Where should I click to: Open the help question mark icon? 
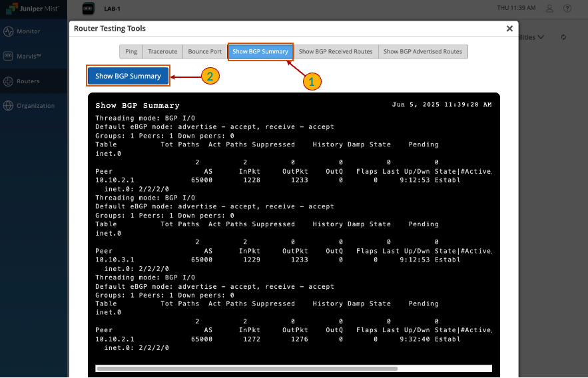click(567, 9)
